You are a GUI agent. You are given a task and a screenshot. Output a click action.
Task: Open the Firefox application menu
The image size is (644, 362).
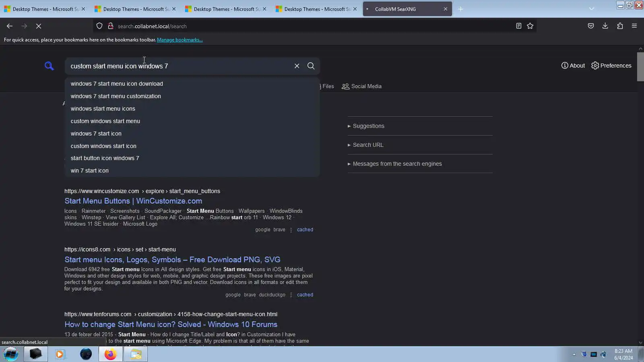(x=634, y=26)
